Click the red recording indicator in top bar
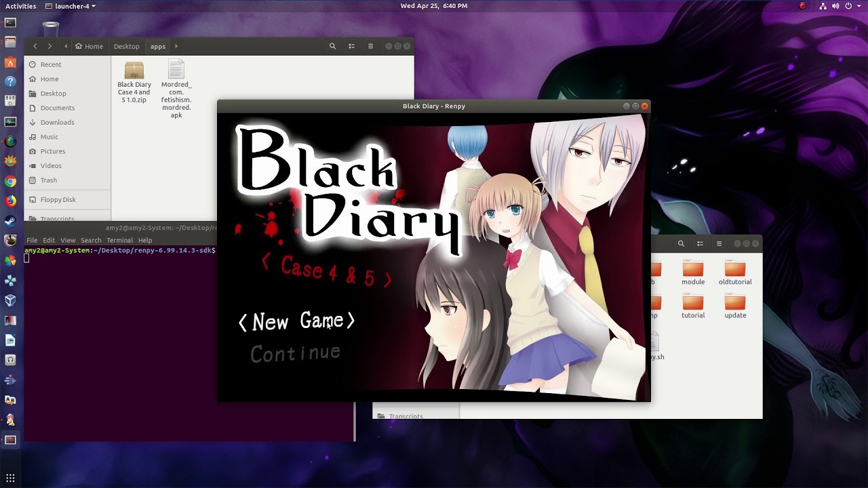Image resolution: width=868 pixels, height=488 pixels. click(803, 6)
